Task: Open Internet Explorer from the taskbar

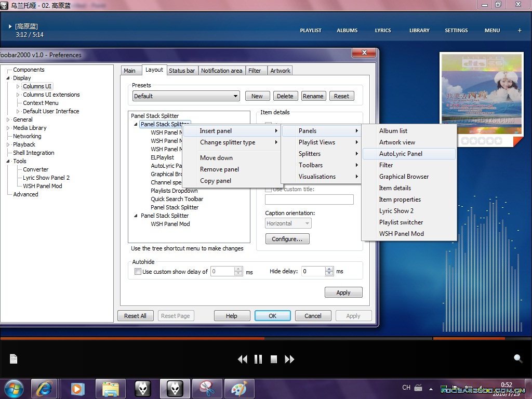Action: (44, 388)
